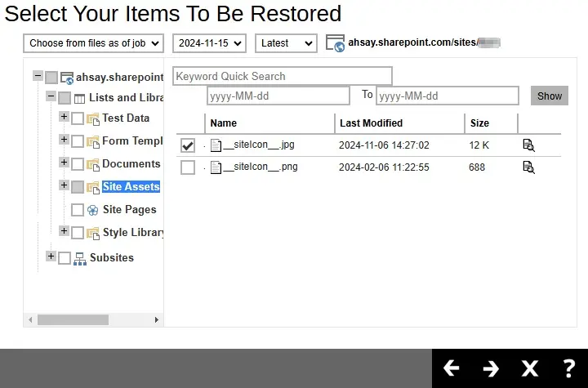The image size is (588, 388).
Task: Check the Documents checkbox
Action: tap(78, 164)
